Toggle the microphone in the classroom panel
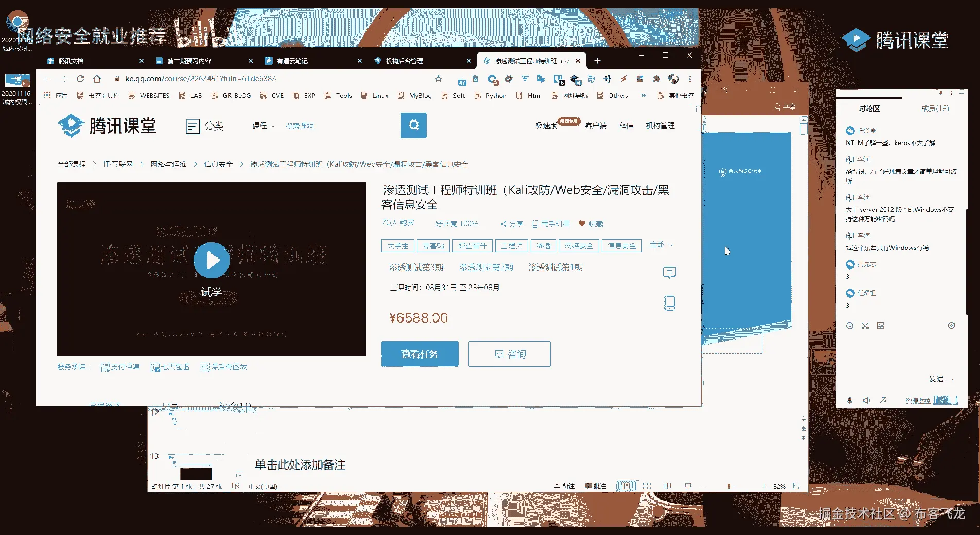980x535 pixels. 850,400
